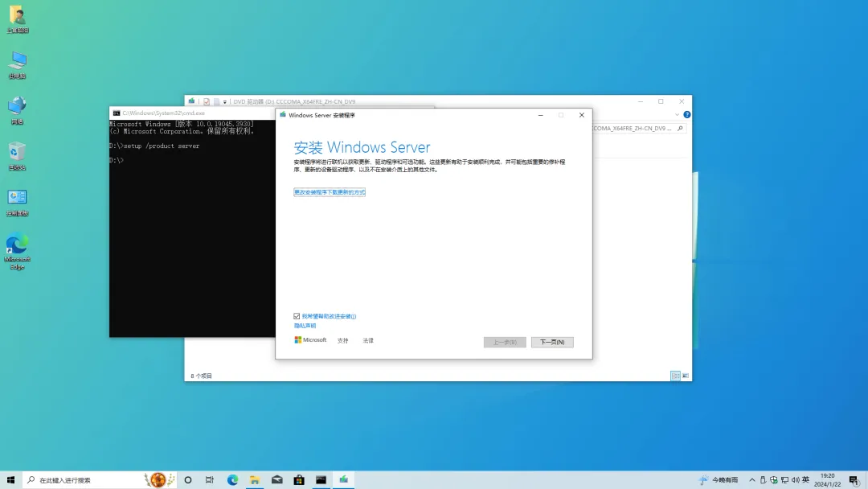Uncheck 我希望帮助改进安装 in the installer
Viewport: 868px width, 489px height.
296,315
